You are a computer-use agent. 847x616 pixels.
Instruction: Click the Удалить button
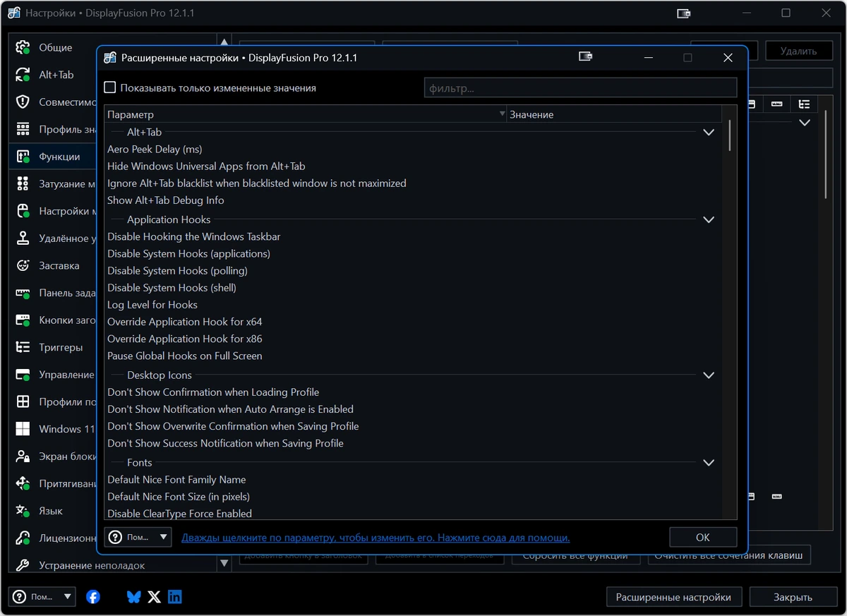coord(799,51)
